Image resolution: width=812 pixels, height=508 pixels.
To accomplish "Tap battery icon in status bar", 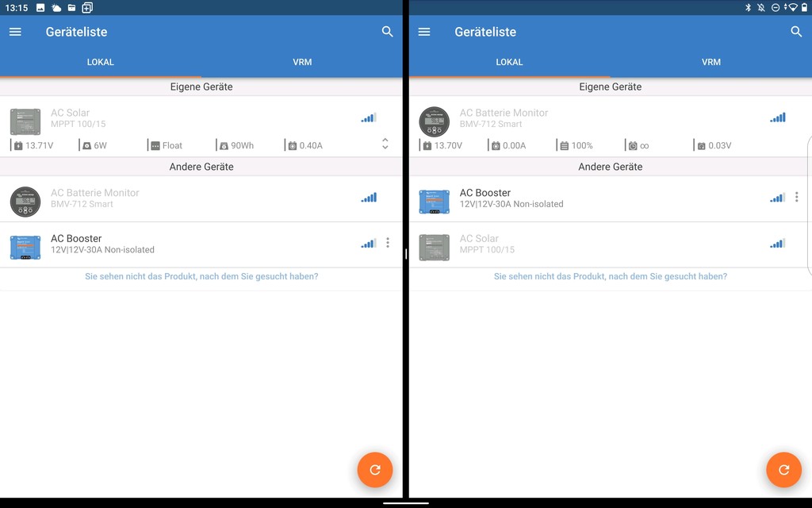I will click(x=805, y=7).
